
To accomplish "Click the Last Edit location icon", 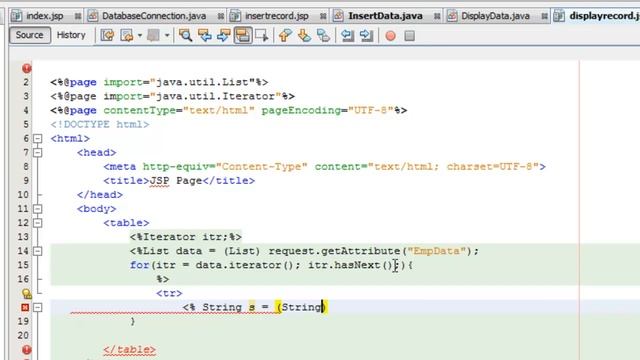I will tap(107, 36).
